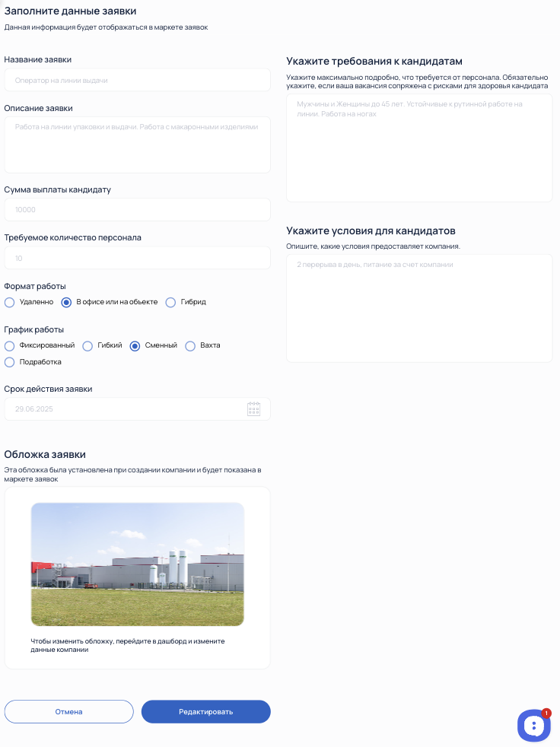
Task: Click into the Описание заявки text area
Action: click(137, 145)
